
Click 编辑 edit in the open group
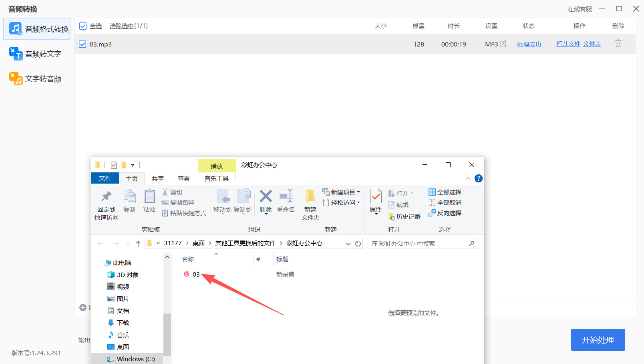coord(398,205)
